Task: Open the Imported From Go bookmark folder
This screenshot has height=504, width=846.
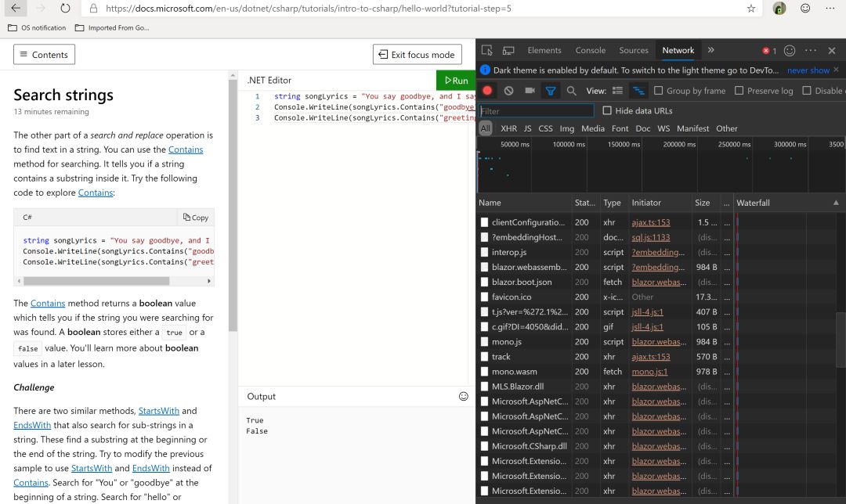Action: coord(112,27)
